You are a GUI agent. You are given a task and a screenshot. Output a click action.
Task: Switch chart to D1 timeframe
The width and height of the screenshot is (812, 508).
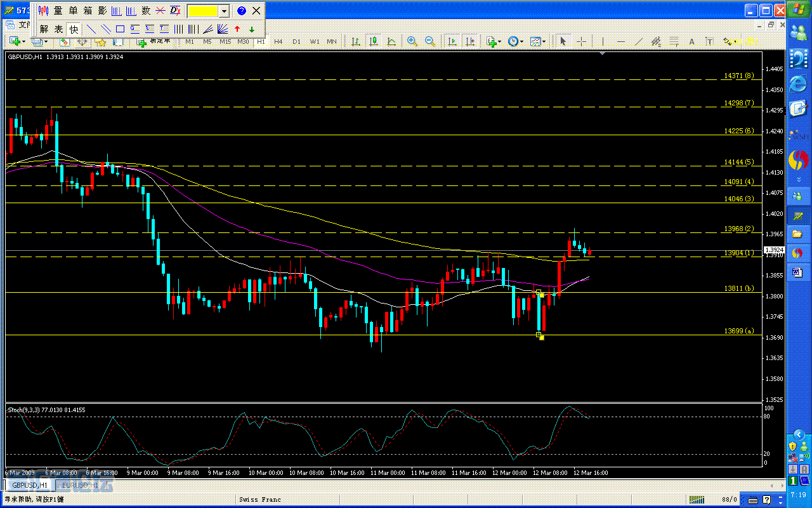[296, 42]
